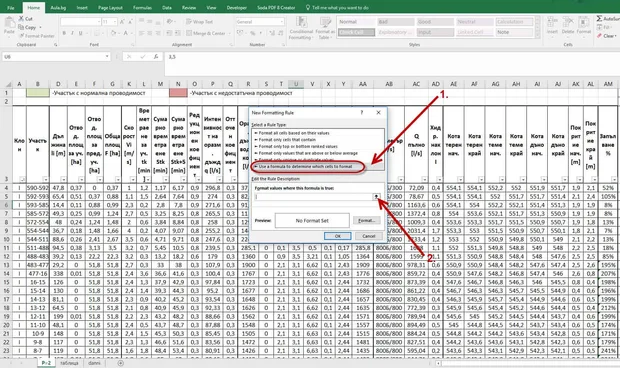Click the Increase Font Size icon

coord(122,22)
